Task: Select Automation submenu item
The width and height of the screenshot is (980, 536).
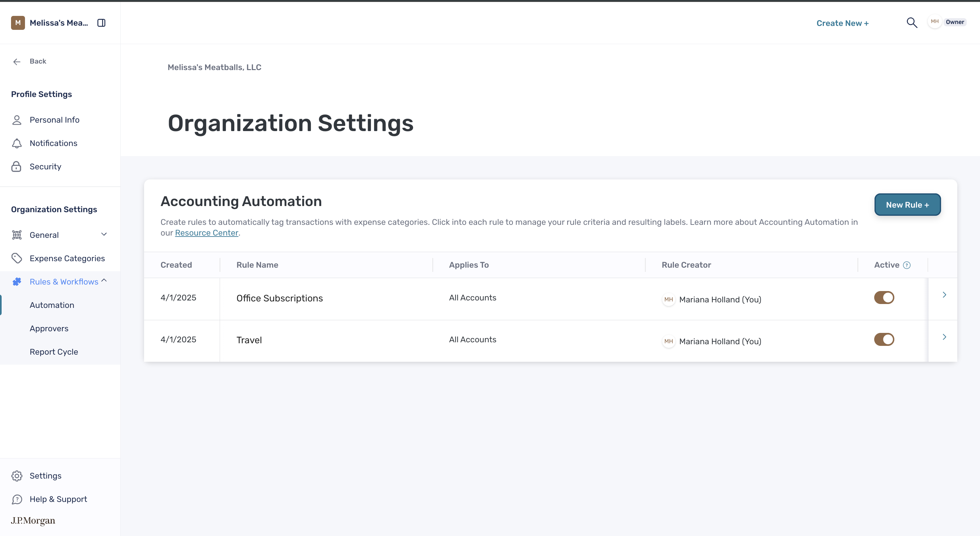Action: point(52,305)
